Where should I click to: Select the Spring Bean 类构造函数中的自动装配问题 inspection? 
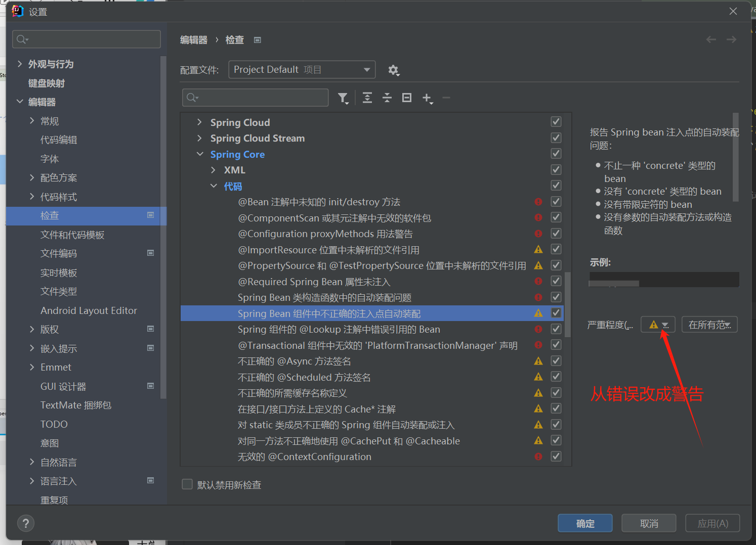point(324,297)
